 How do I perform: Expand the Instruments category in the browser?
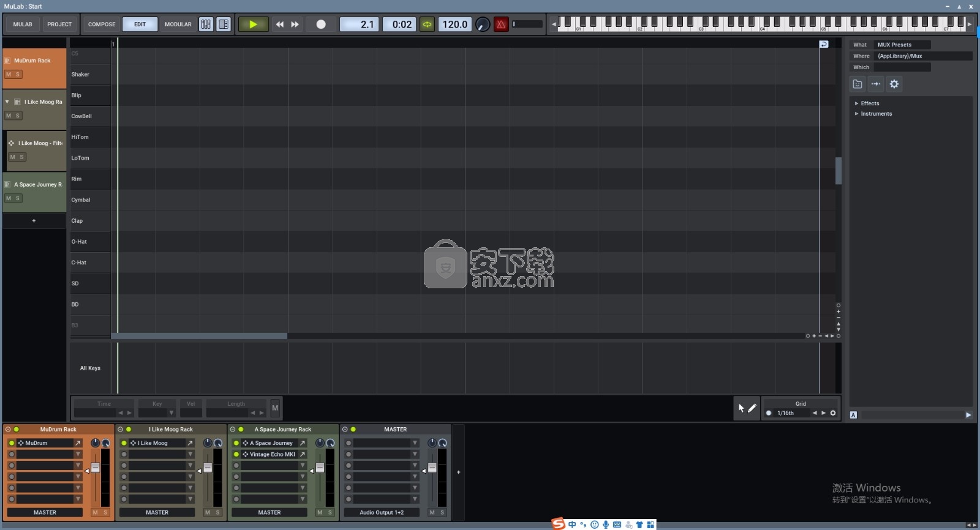point(856,114)
